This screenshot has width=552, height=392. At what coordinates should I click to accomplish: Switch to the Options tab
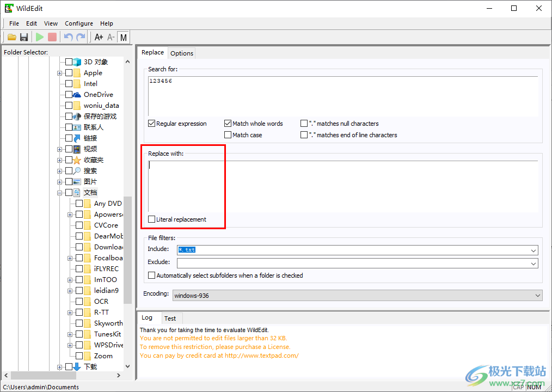[x=182, y=53]
